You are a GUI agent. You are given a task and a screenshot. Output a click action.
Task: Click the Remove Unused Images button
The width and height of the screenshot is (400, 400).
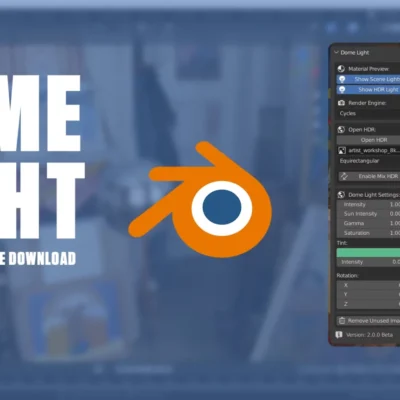click(x=368, y=321)
